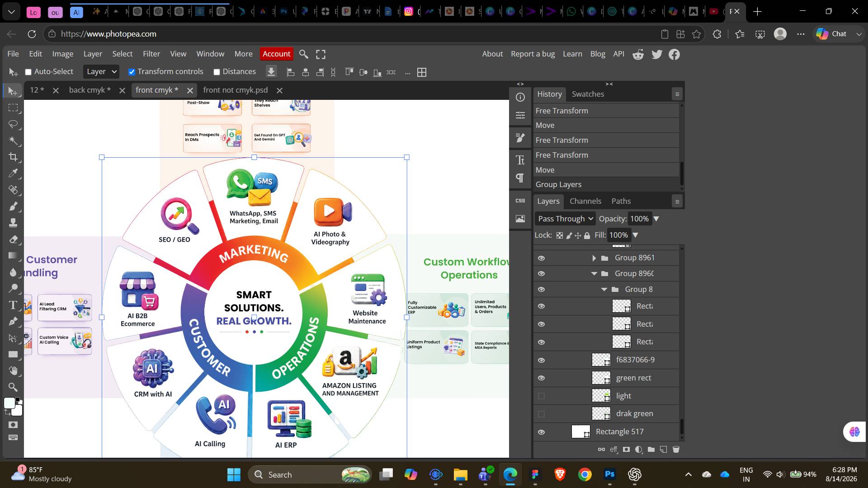
Task: Click the red Account button
Action: click(x=276, y=54)
